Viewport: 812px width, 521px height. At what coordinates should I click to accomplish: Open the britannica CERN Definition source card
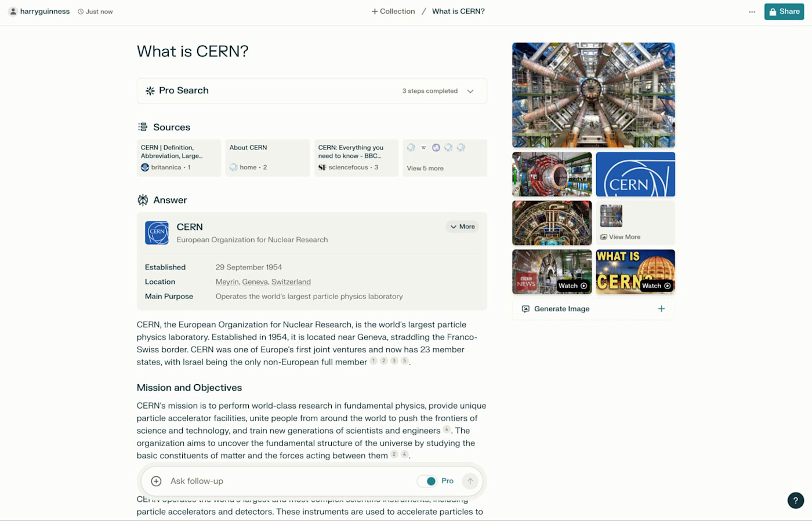coord(179,158)
